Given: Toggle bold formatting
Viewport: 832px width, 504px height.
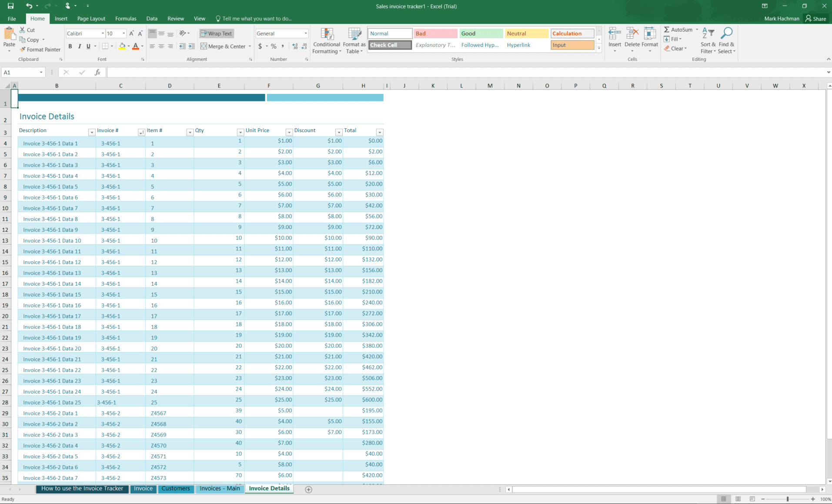Looking at the screenshot, I should (x=70, y=46).
